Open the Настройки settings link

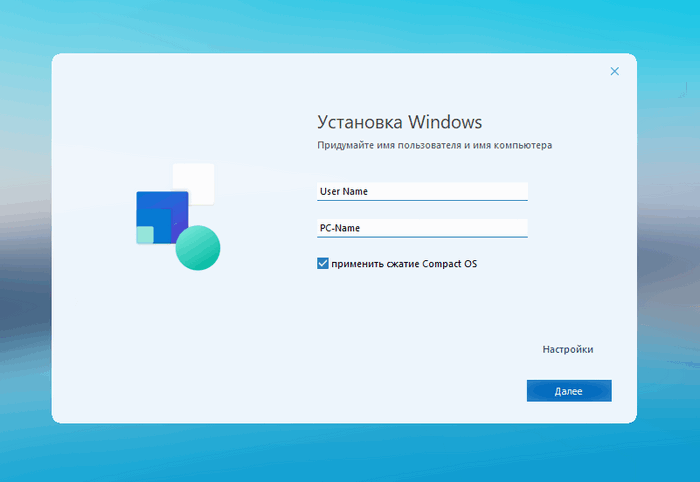click(567, 349)
